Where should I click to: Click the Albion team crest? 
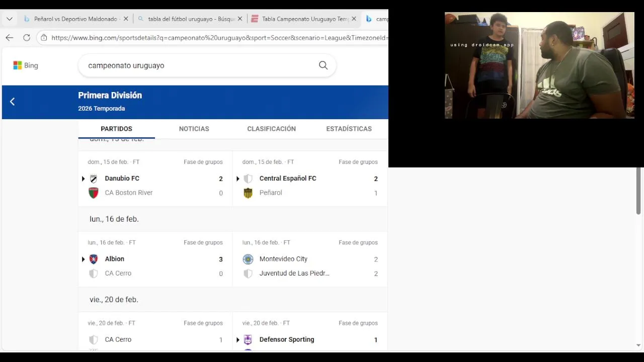(94, 259)
